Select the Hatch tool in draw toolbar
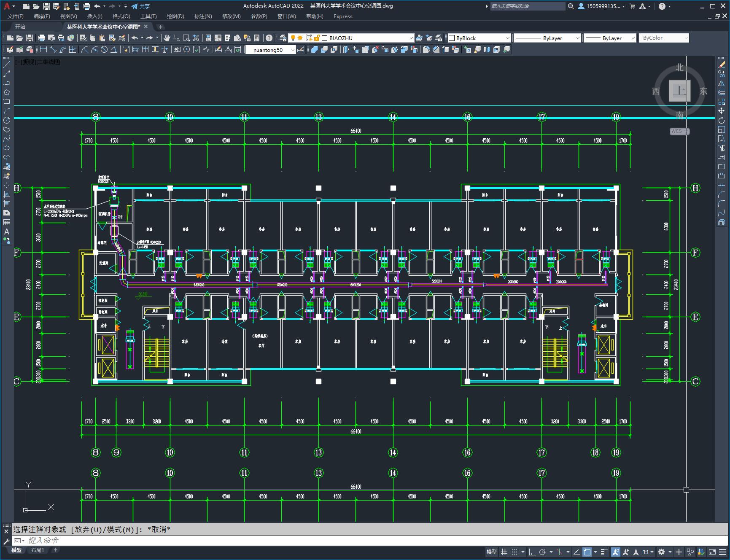 [x=7, y=194]
